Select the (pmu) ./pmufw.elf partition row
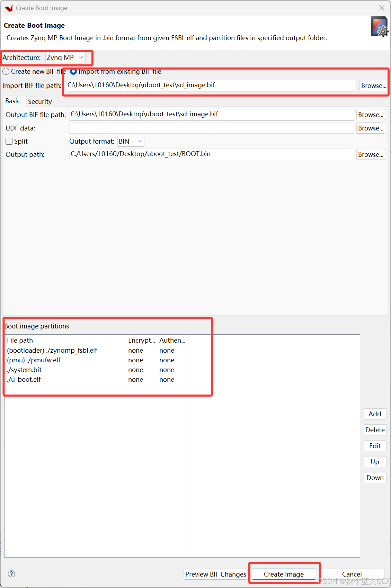Image resolution: width=391 pixels, height=588 pixels. tap(182, 360)
